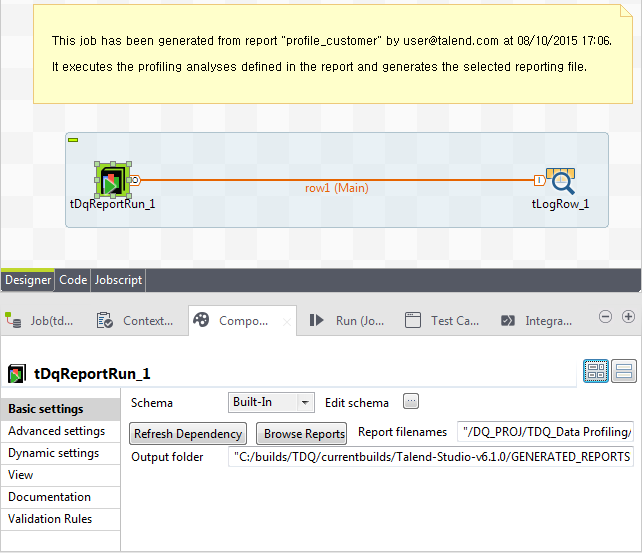Click the Component tab palette icon

[201, 320]
